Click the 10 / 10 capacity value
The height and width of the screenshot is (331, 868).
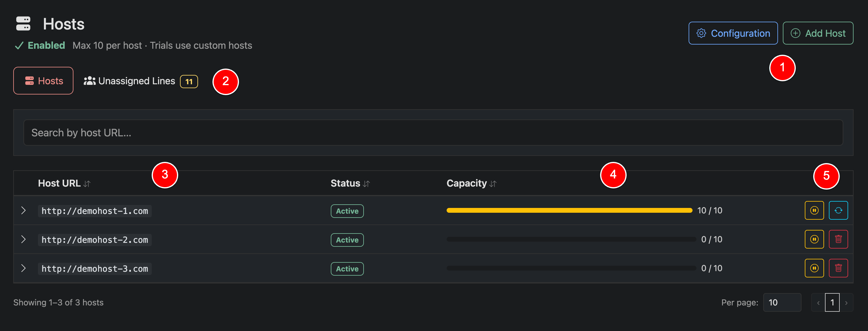click(x=710, y=211)
